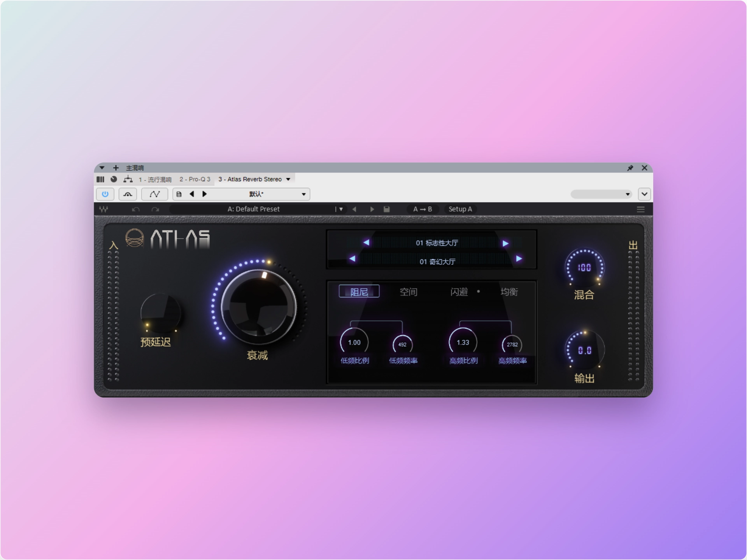Image resolution: width=747 pixels, height=560 pixels.
Task: Toggle the plugin power bypass button
Action: click(105, 194)
